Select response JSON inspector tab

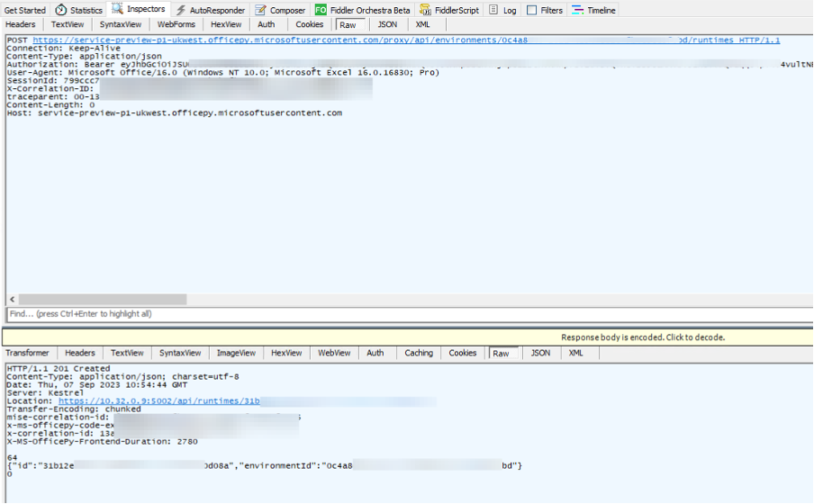540,353
